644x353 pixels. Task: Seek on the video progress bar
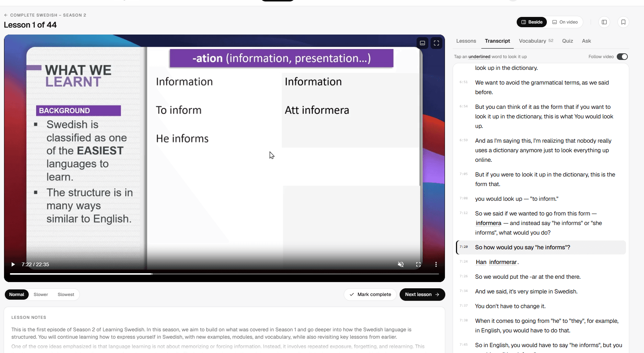(224, 274)
